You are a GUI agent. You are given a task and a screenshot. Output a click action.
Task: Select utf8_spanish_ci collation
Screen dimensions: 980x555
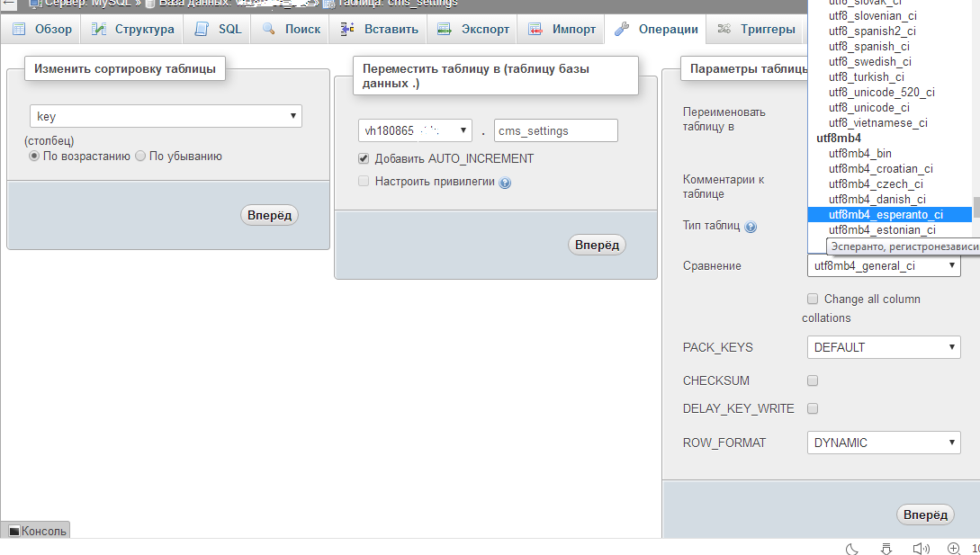pos(889,46)
